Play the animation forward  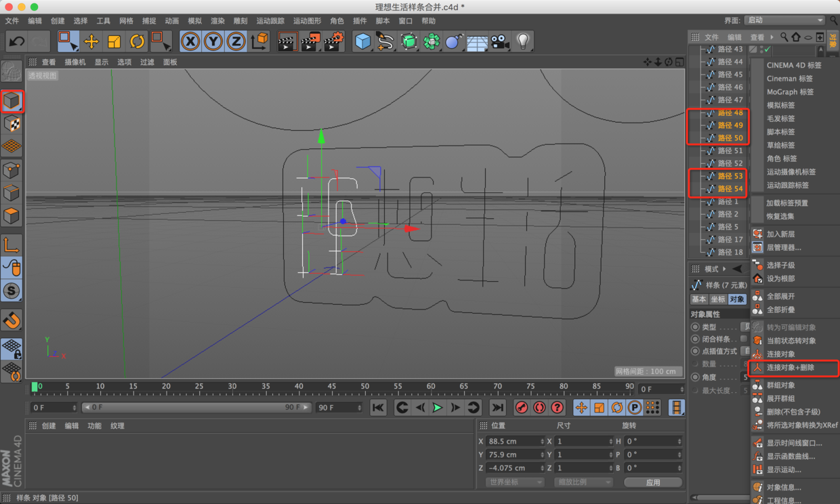tap(438, 407)
